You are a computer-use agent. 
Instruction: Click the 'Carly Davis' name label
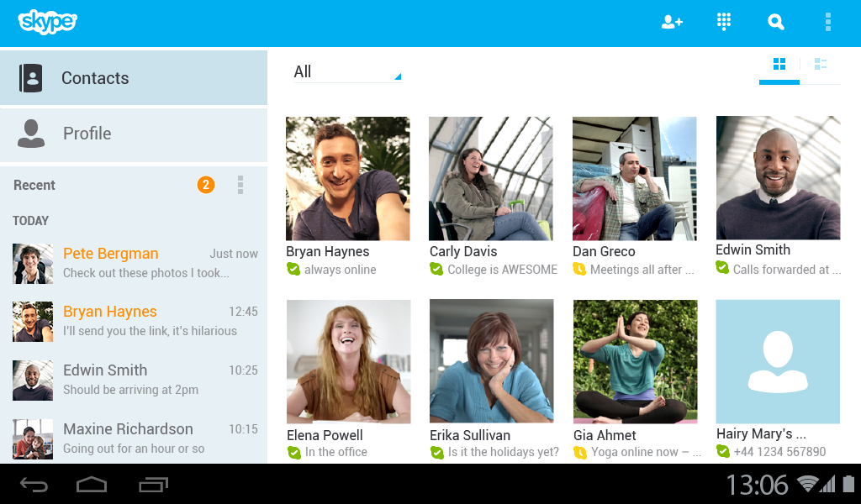tap(463, 251)
